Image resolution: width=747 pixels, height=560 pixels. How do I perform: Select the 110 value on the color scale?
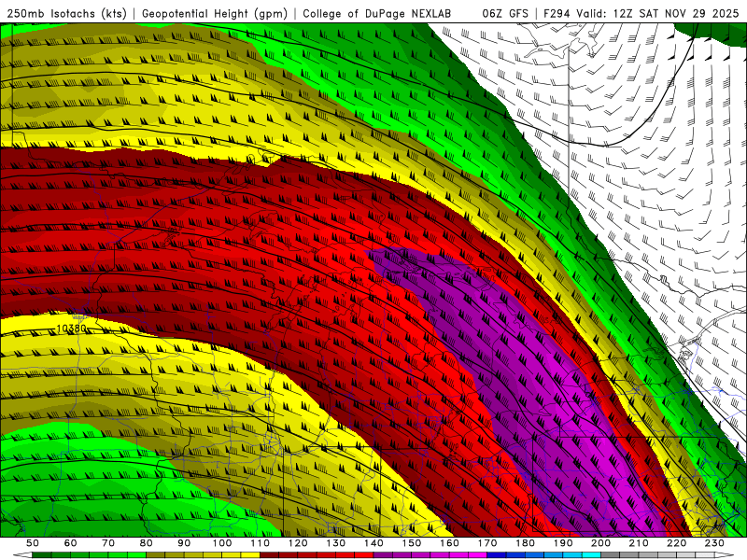pos(260,543)
